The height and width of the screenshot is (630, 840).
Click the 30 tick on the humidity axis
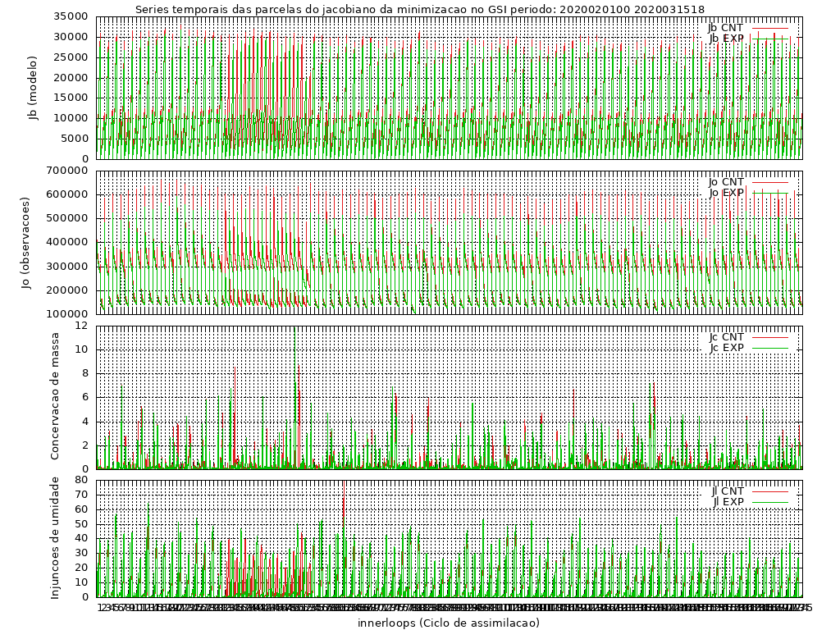(x=81, y=553)
